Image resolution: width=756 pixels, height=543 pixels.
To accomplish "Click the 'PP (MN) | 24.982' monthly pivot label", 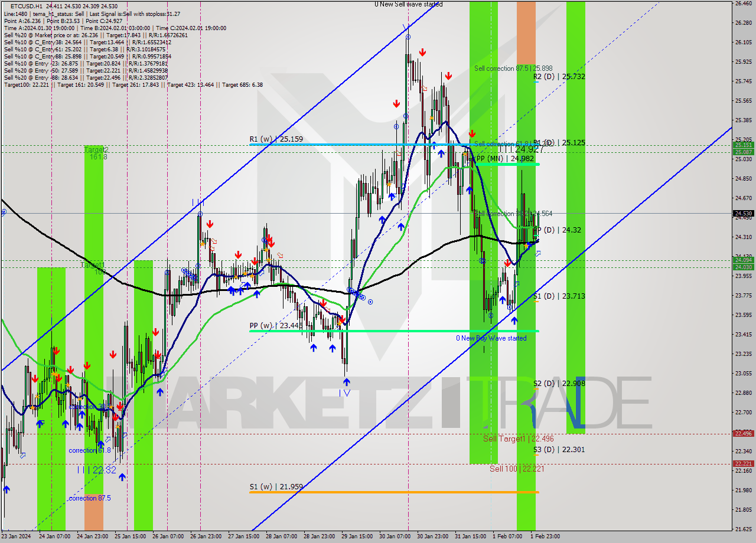I will coord(505,159).
